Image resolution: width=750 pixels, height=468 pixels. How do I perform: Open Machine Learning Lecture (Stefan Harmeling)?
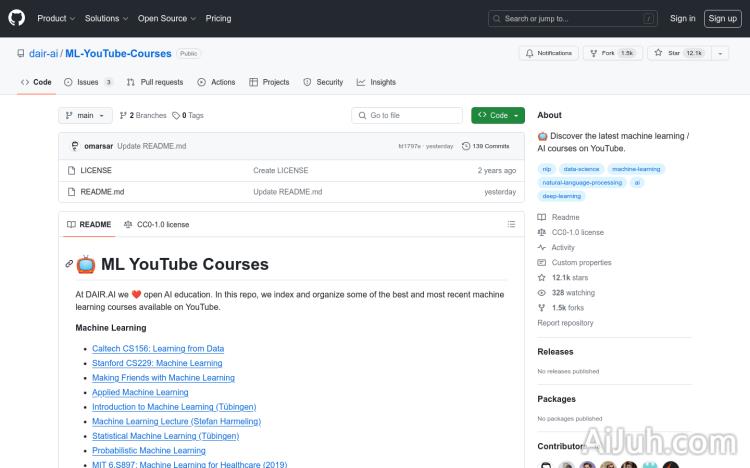pyautogui.click(x=176, y=422)
